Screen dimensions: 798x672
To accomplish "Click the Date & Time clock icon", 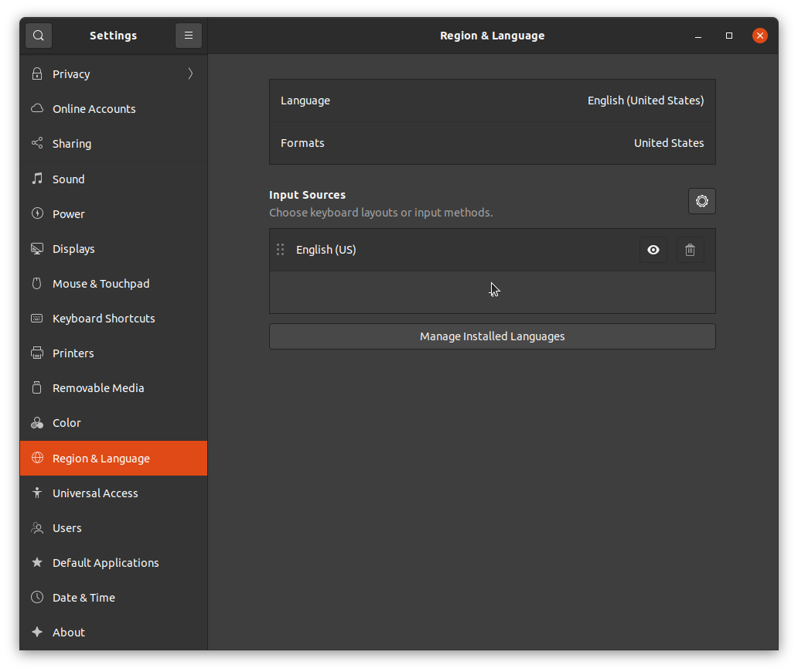I will (37, 598).
